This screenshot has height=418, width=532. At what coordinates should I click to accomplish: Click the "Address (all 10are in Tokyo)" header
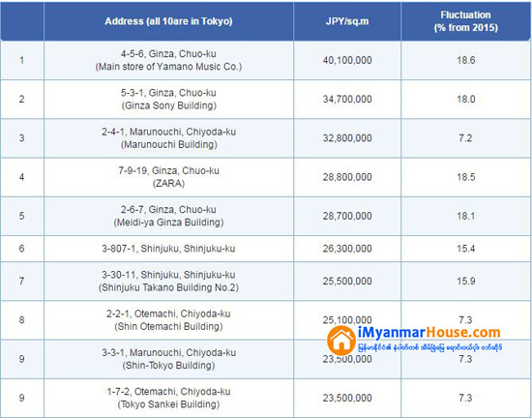coord(168,21)
